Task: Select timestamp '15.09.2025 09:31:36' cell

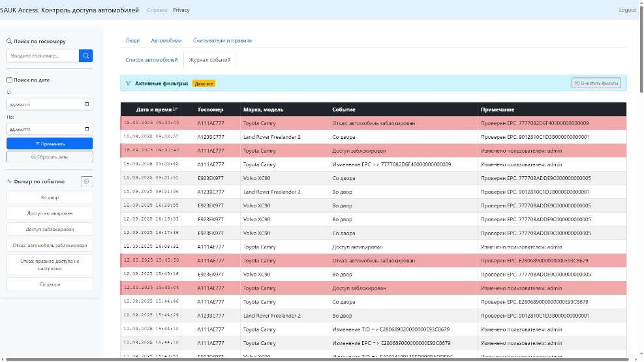Action: tap(151, 191)
